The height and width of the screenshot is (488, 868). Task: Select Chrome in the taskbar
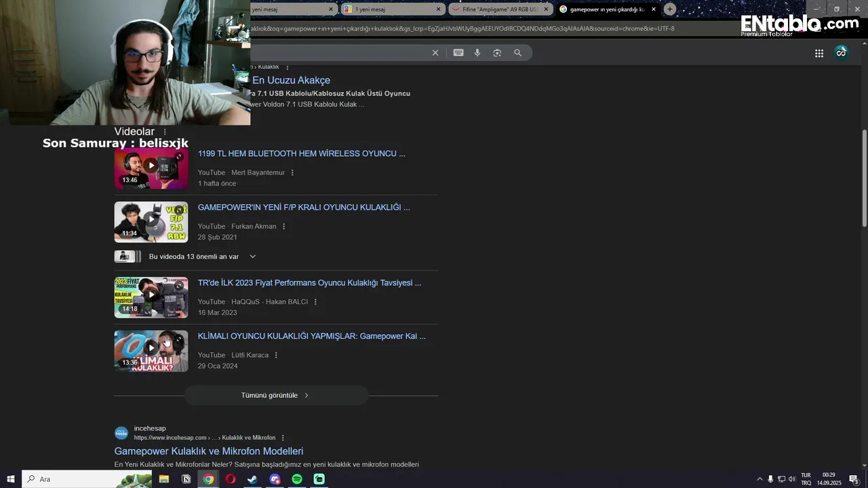point(209,479)
